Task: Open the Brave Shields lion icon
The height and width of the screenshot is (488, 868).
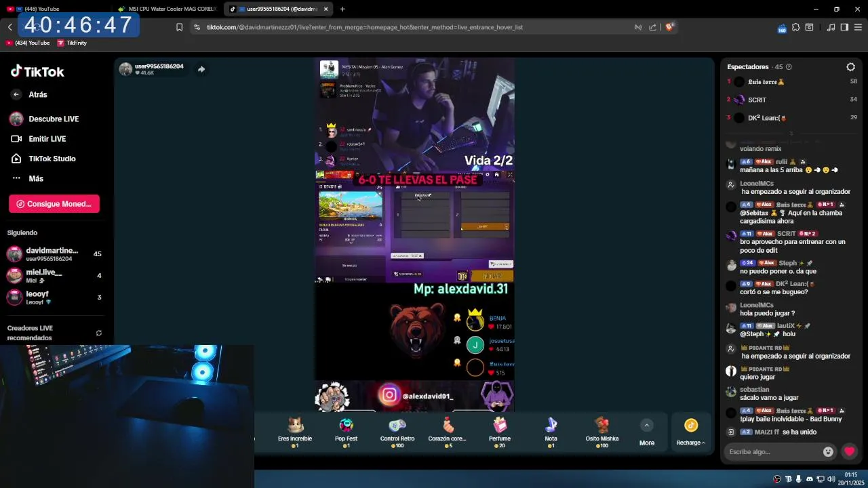Action: [x=669, y=27]
